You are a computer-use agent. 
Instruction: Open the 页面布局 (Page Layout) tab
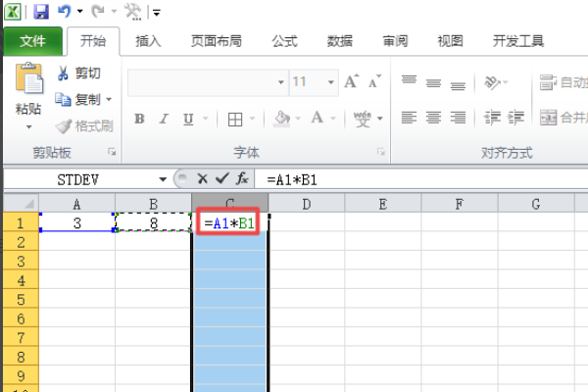[x=216, y=41]
